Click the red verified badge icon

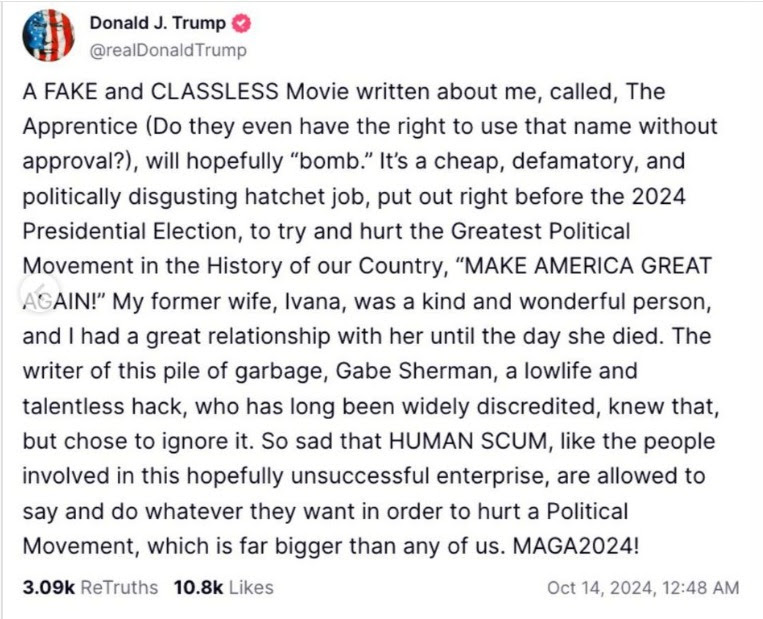(241, 23)
